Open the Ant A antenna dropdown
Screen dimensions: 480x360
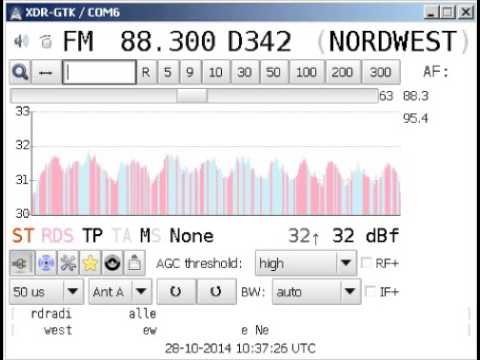click(x=120, y=292)
